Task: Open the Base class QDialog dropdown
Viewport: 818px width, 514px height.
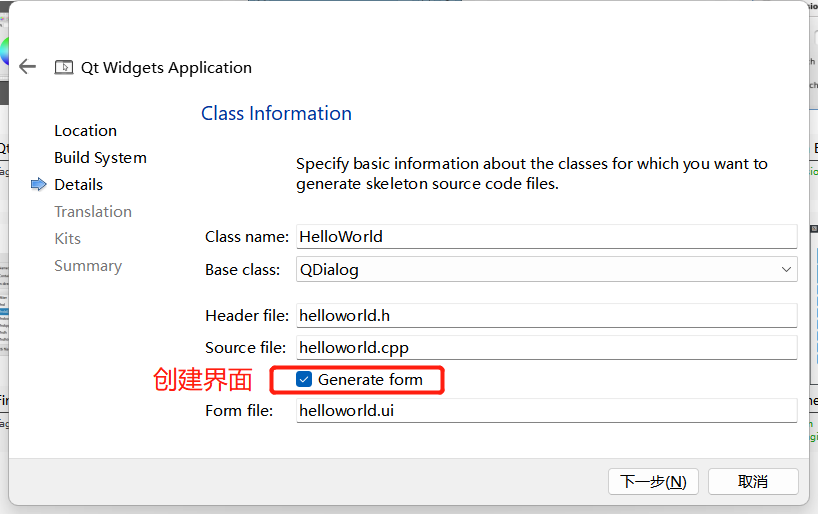Action: (546, 269)
